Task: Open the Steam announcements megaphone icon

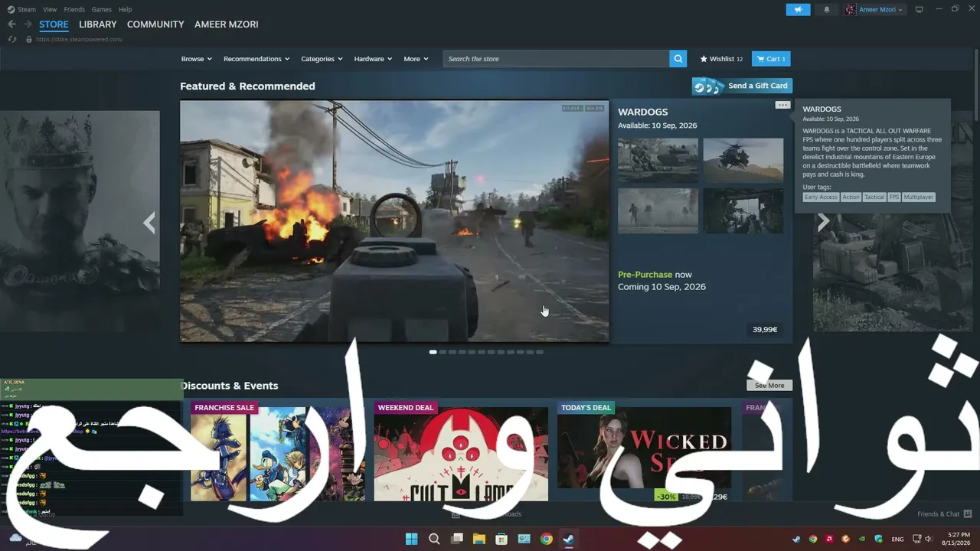Action: [x=798, y=9]
